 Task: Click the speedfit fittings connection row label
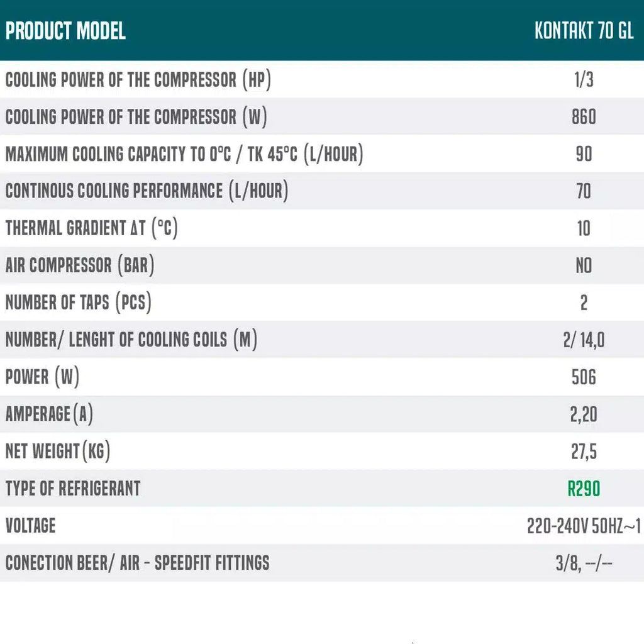(137, 563)
